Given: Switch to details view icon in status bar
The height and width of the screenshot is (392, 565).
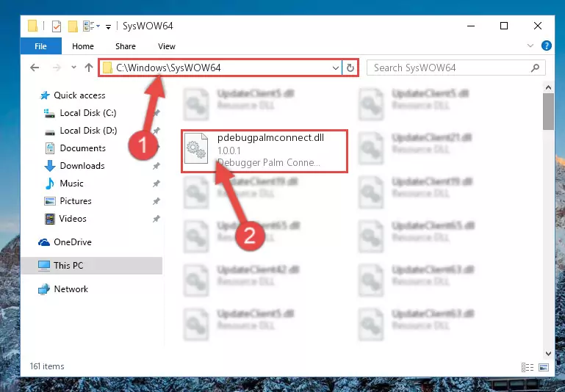Looking at the screenshot, I should [528, 367].
